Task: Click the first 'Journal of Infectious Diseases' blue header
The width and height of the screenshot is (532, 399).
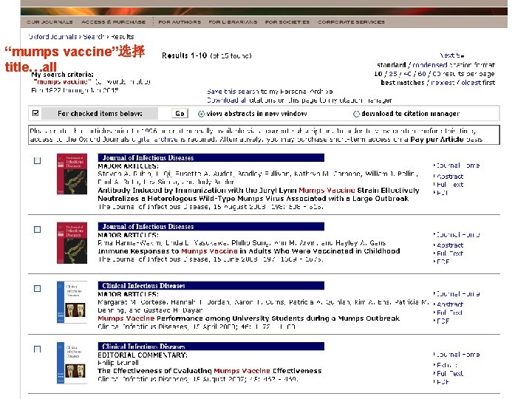Action: pyautogui.click(x=211, y=158)
